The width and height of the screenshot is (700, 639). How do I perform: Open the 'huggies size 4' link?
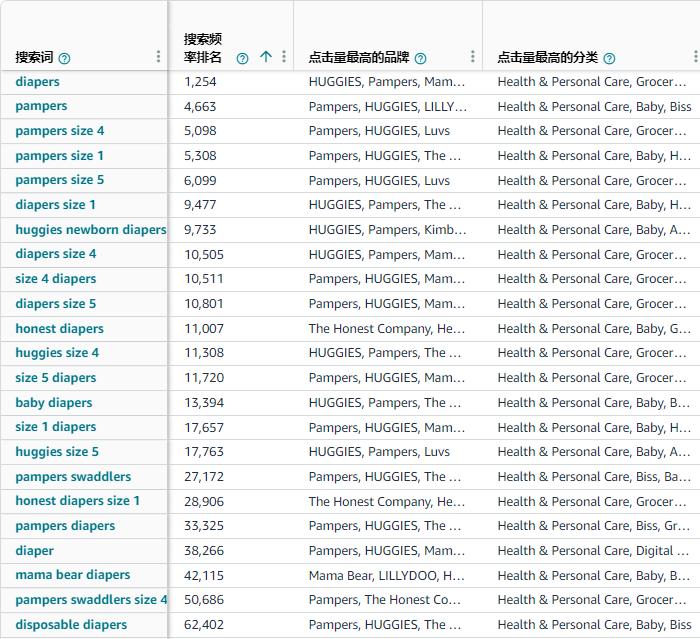click(x=57, y=353)
